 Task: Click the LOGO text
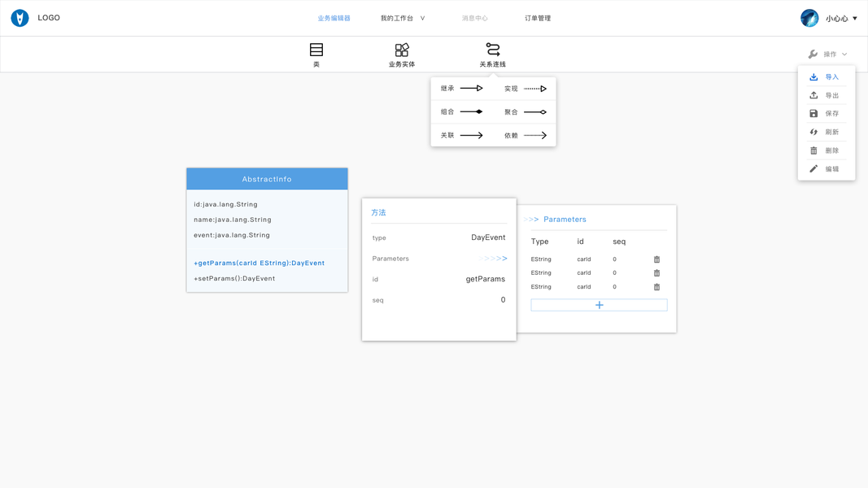click(x=49, y=18)
